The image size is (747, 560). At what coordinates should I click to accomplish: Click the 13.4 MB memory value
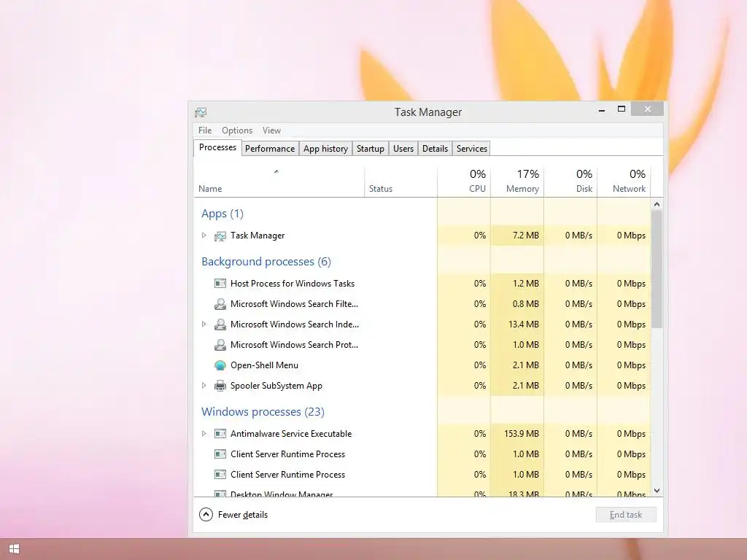tap(524, 324)
